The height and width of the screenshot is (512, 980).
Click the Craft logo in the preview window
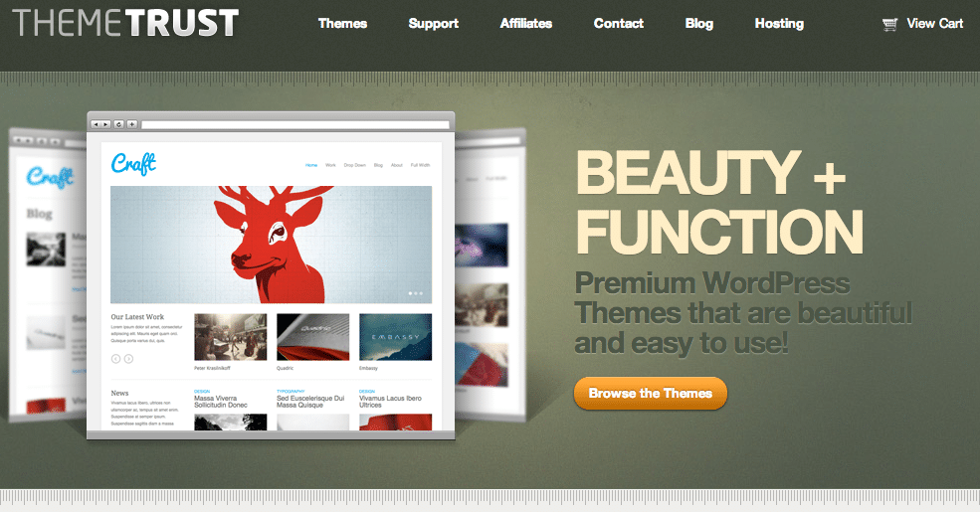coord(133,164)
